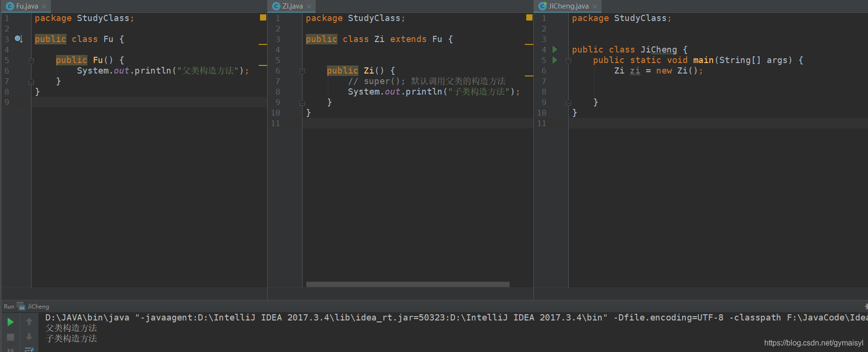Click the horizontal scrollbar in Zi.java editor
The height and width of the screenshot is (352, 868).
click(x=408, y=284)
